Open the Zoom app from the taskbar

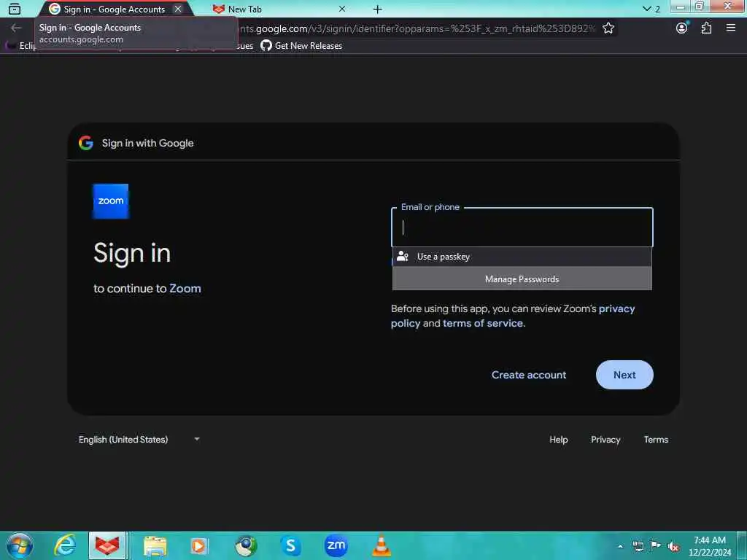click(x=336, y=545)
